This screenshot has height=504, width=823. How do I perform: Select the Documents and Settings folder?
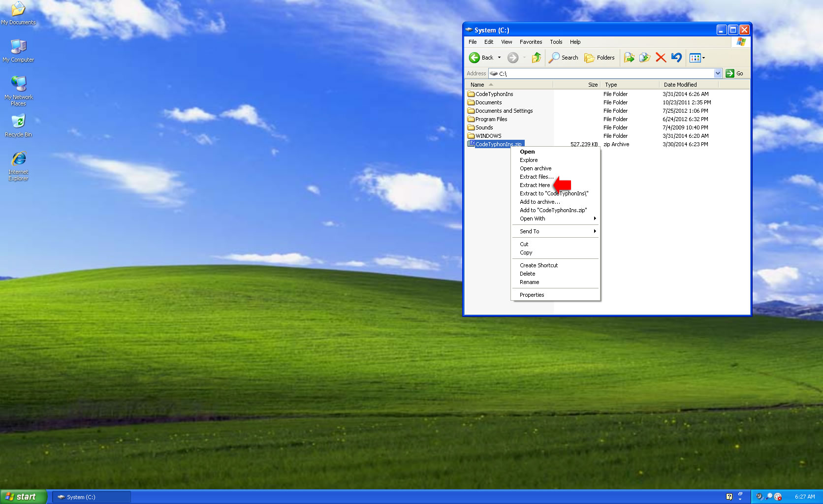(x=500, y=111)
